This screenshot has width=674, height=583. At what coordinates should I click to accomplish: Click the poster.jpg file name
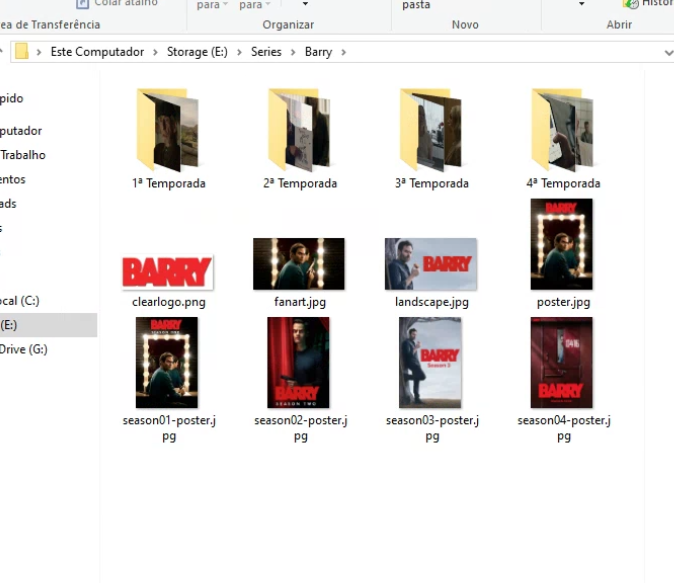(564, 302)
